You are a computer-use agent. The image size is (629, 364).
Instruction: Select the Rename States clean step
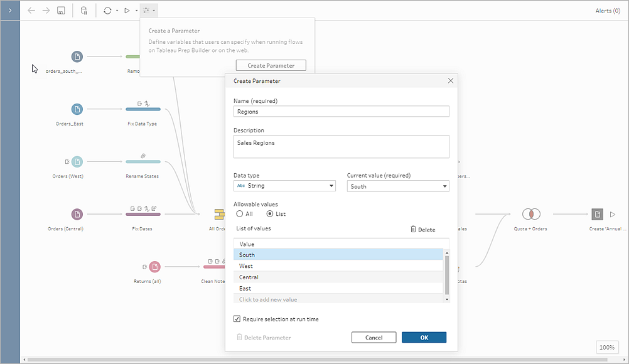[x=142, y=161]
